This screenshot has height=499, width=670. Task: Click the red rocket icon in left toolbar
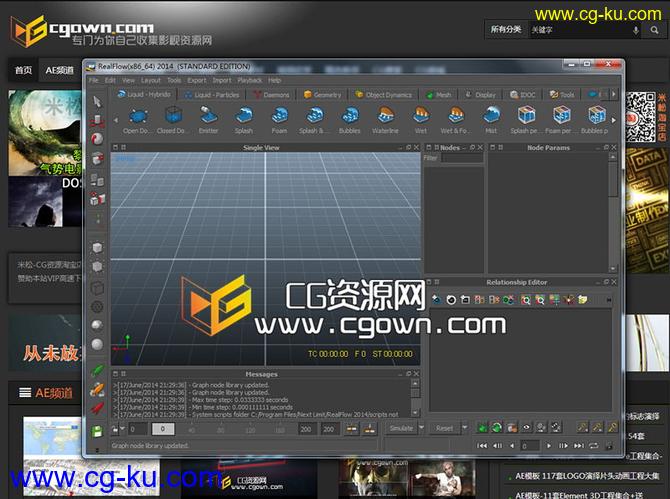[x=97, y=408]
